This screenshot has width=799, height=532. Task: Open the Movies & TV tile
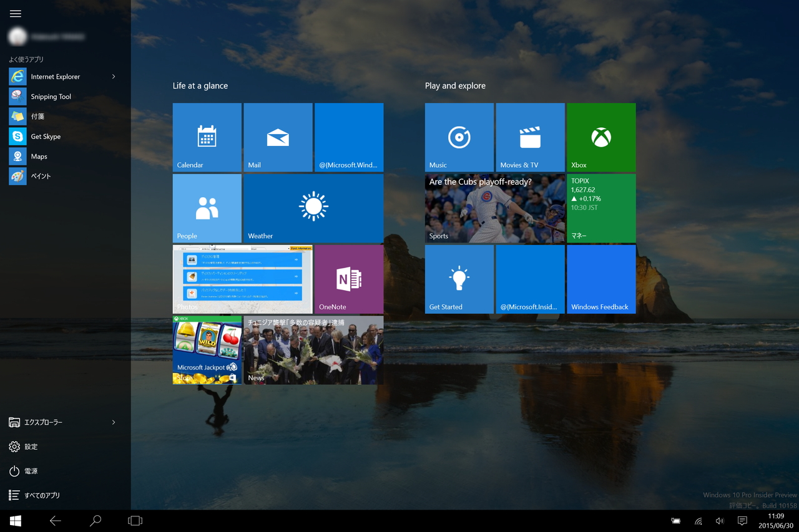pyautogui.click(x=530, y=137)
